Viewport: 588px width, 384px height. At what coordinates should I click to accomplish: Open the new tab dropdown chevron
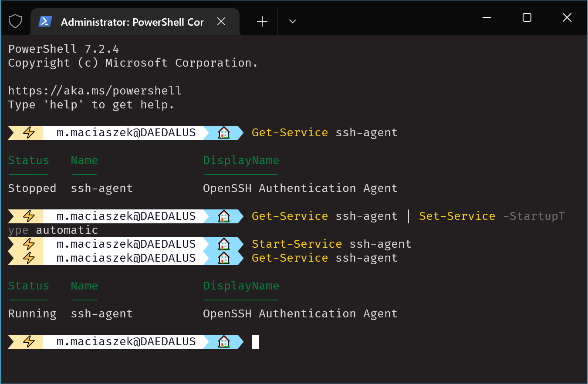[292, 21]
